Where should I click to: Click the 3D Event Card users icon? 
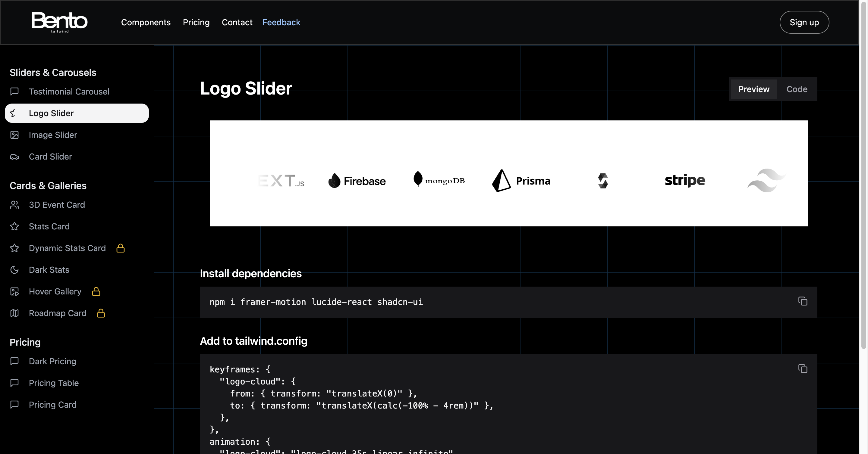click(x=14, y=205)
